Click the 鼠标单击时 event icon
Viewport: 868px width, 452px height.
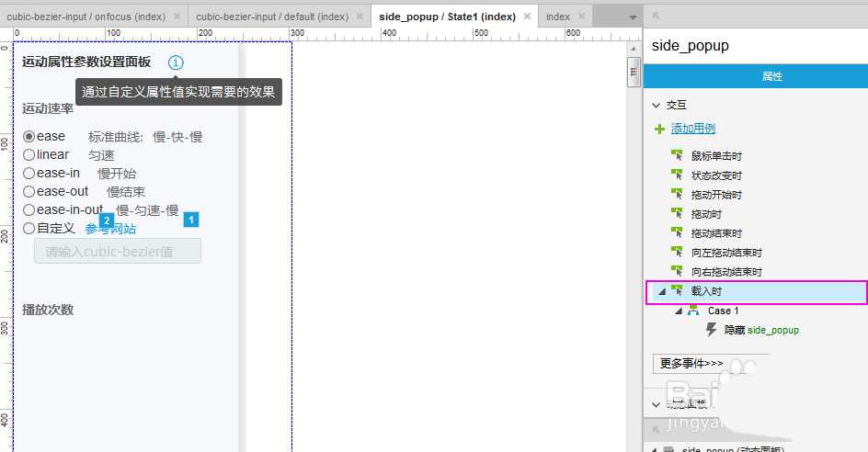(678, 156)
